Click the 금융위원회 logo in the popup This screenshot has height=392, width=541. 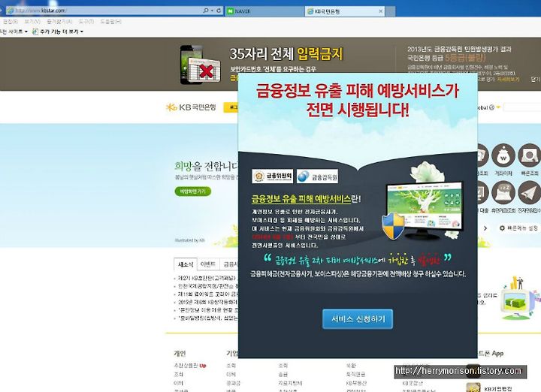point(273,176)
